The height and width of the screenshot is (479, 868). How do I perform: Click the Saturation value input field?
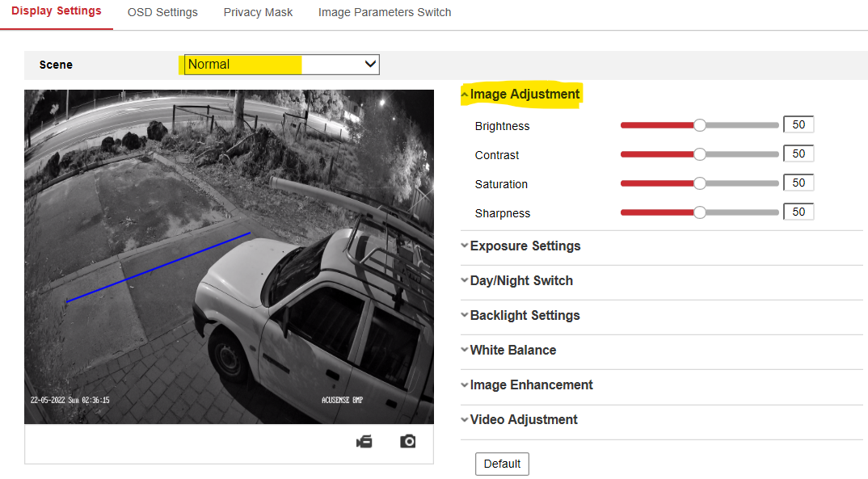tap(798, 183)
